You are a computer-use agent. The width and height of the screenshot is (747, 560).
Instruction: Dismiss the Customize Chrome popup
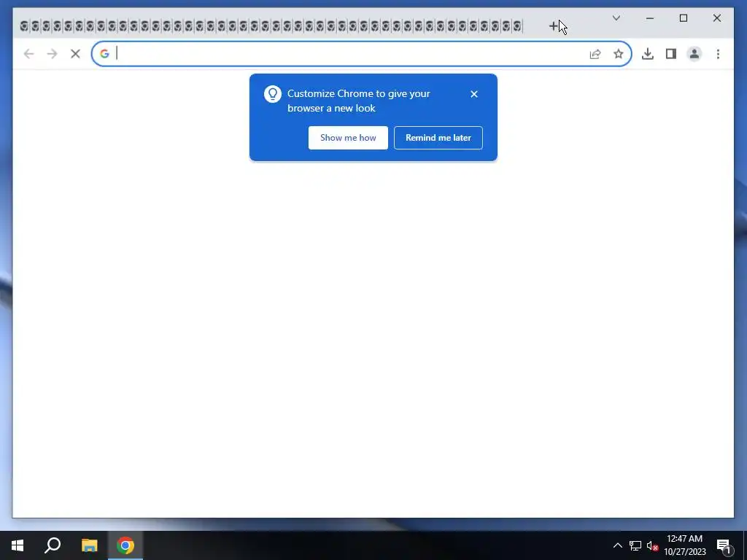point(474,94)
